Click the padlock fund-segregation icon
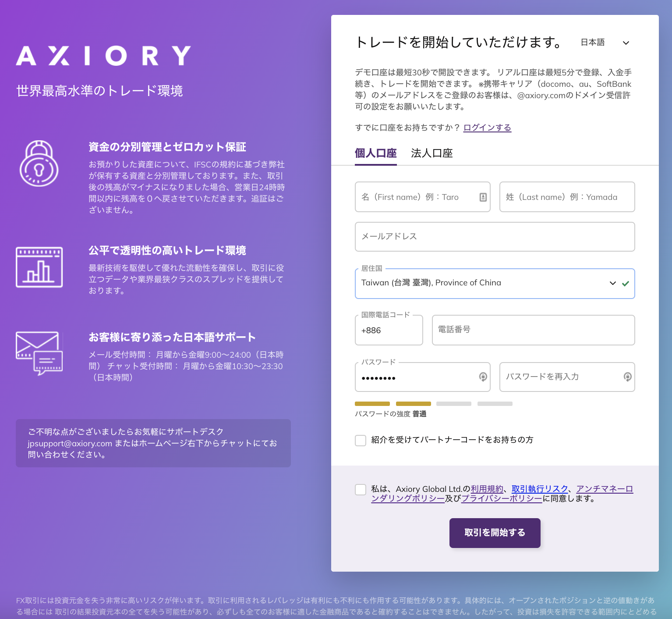Screen dimensions: 672x619 (39, 164)
